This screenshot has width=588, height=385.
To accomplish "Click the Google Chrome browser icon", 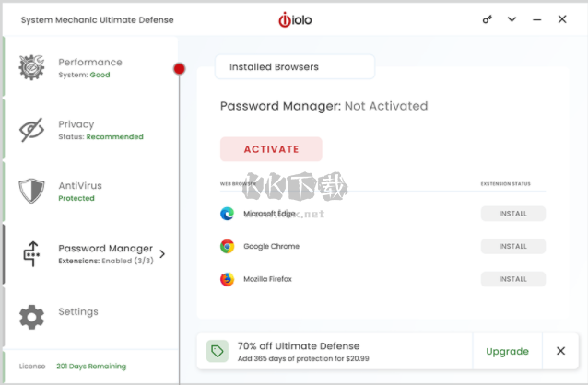I will [x=227, y=246].
